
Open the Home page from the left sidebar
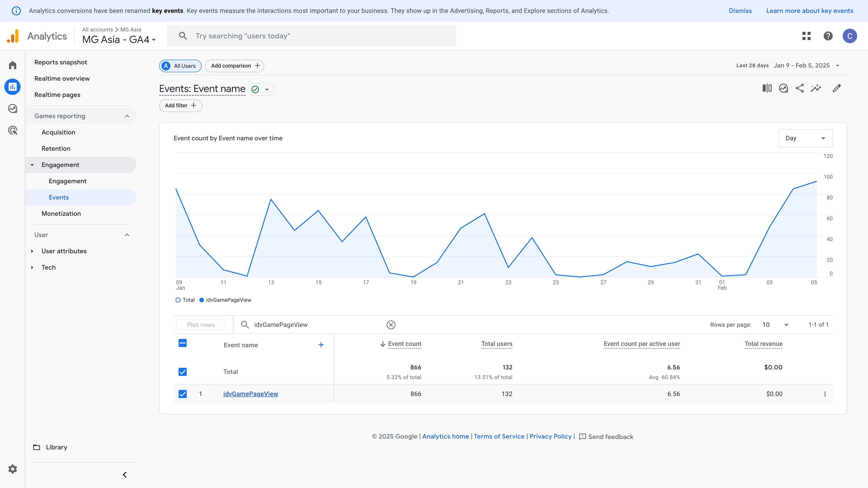tap(12, 65)
